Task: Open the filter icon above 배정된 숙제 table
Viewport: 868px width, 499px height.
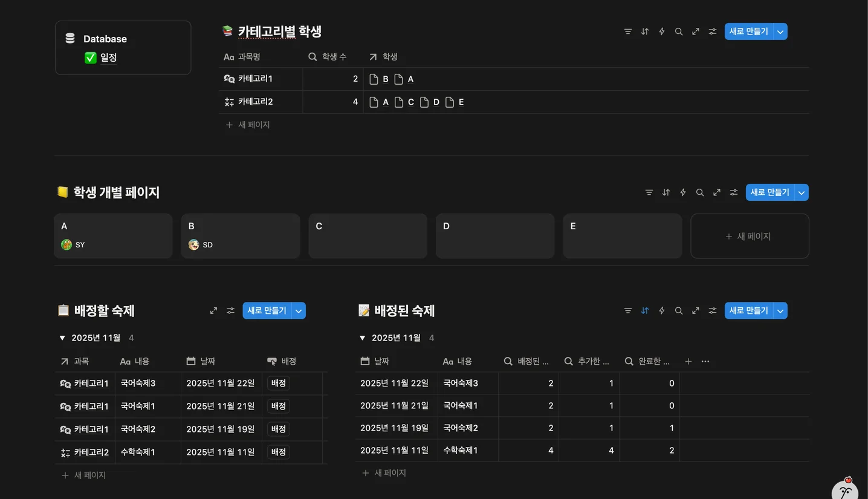Action: (627, 310)
